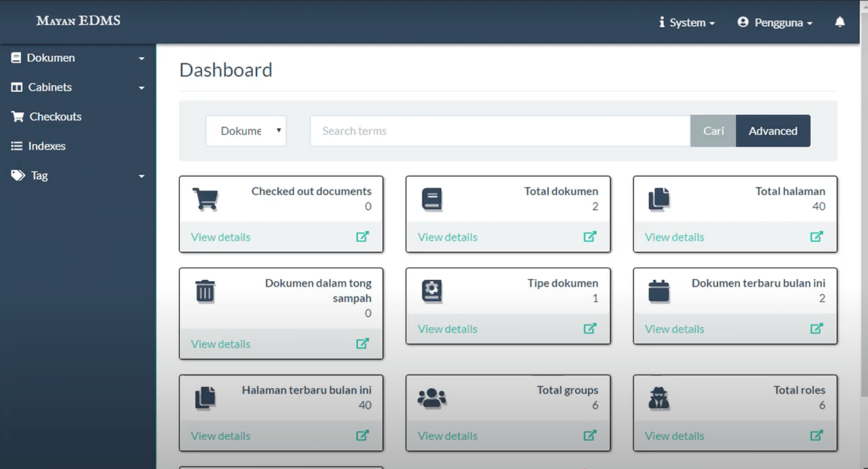868x469 pixels.
Task: Open external link icon for Total roles
Action: 817,435
